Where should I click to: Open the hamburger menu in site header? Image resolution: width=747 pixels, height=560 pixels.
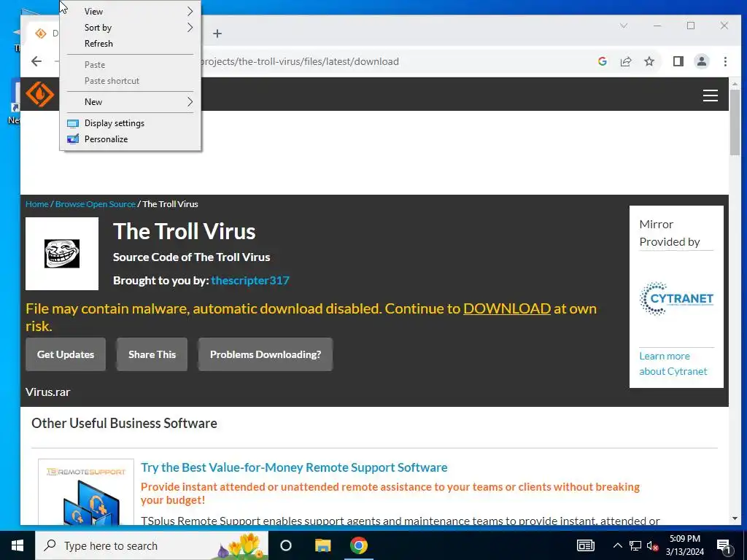coord(711,96)
